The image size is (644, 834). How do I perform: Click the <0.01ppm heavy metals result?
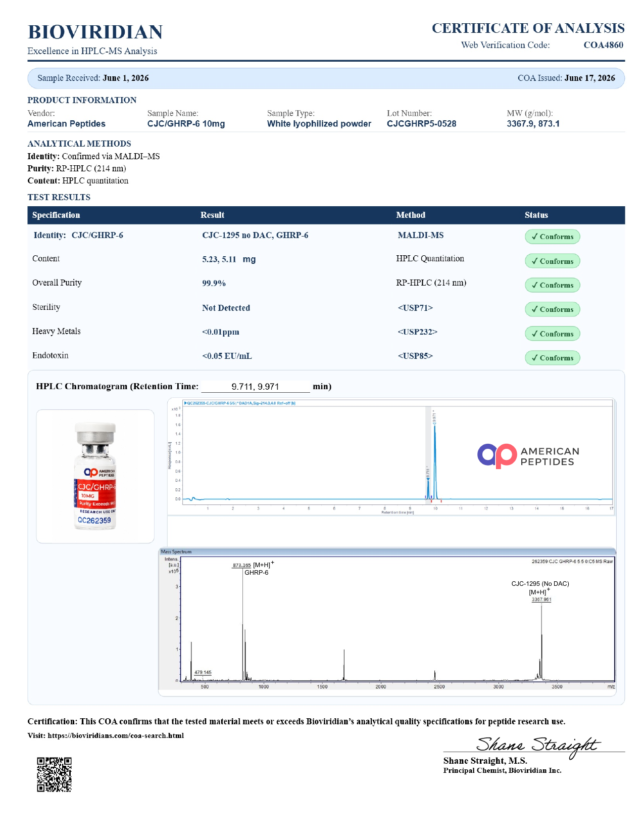[x=221, y=332]
